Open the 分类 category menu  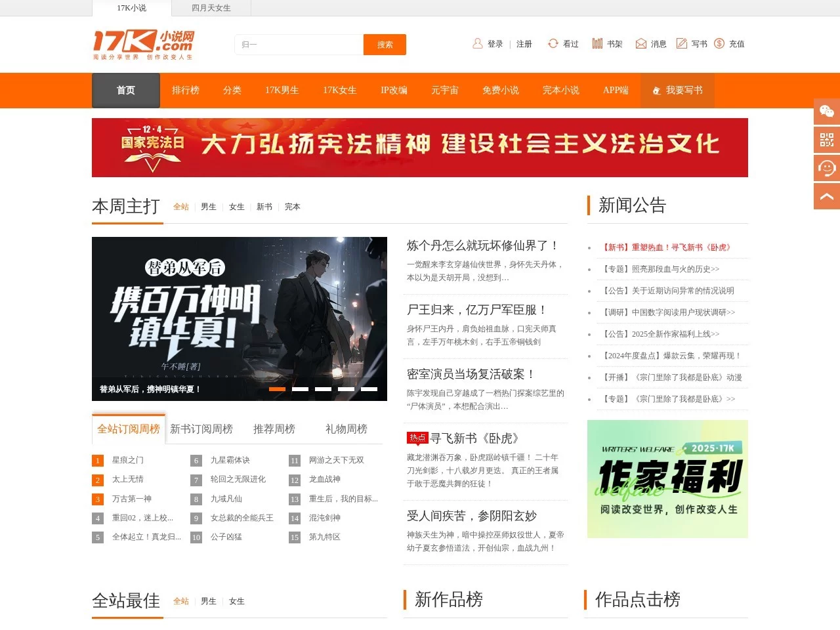[x=232, y=91]
